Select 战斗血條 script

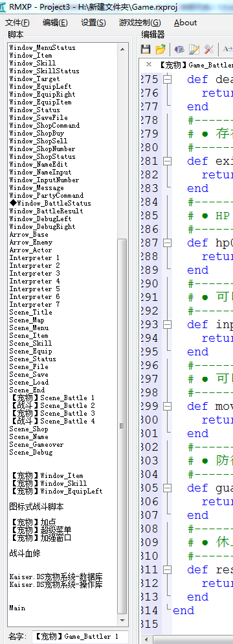point(25,553)
